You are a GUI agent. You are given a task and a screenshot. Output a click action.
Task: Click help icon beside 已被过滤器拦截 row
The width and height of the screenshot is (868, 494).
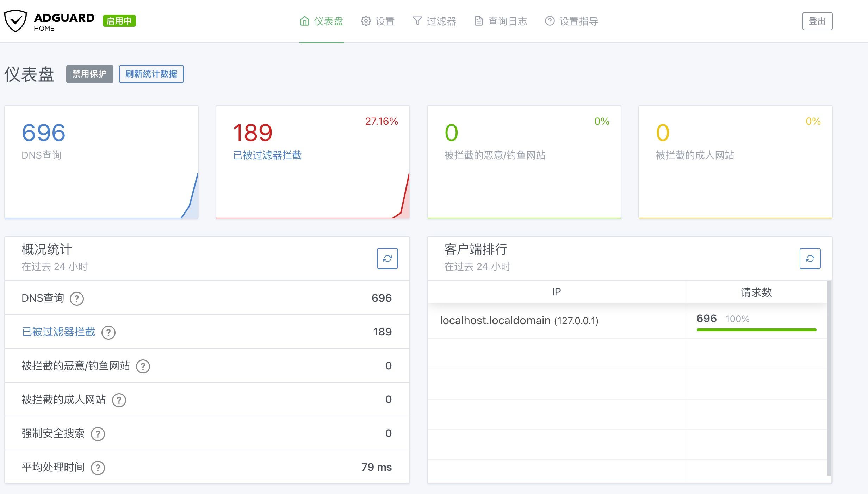(x=108, y=333)
